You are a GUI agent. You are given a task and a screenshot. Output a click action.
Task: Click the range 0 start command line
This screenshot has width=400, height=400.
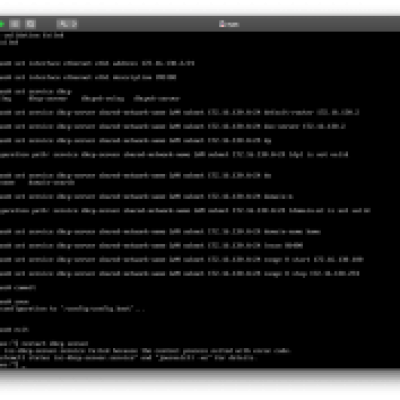point(182,260)
